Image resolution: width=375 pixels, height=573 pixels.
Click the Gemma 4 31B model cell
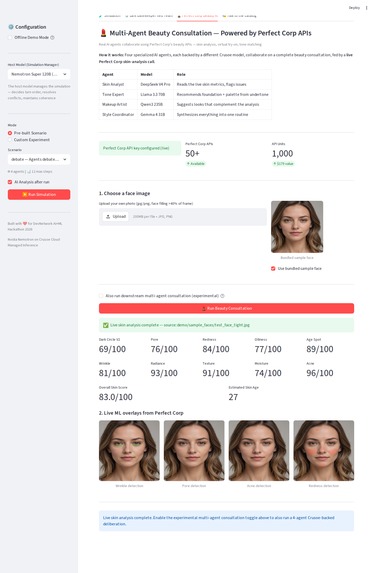pyautogui.click(x=156, y=115)
